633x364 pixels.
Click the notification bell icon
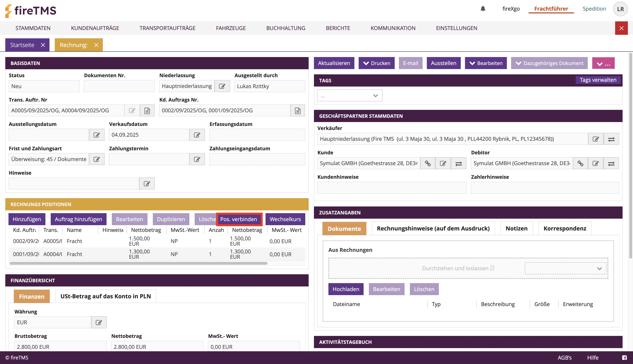pyautogui.click(x=483, y=9)
